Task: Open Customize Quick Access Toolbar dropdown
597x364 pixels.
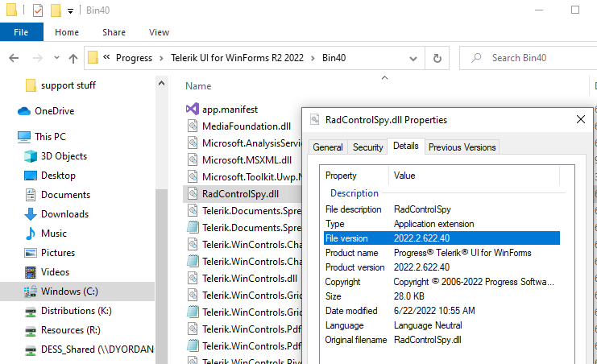Action: (x=70, y=11)
